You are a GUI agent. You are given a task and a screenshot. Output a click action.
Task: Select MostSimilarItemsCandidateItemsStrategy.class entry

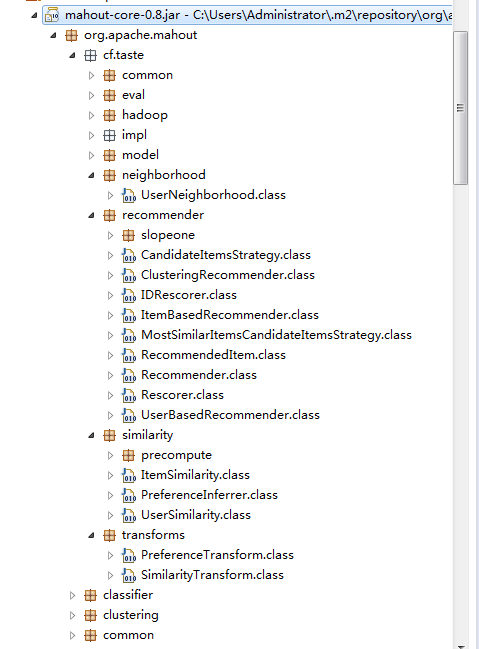(276, 335)
